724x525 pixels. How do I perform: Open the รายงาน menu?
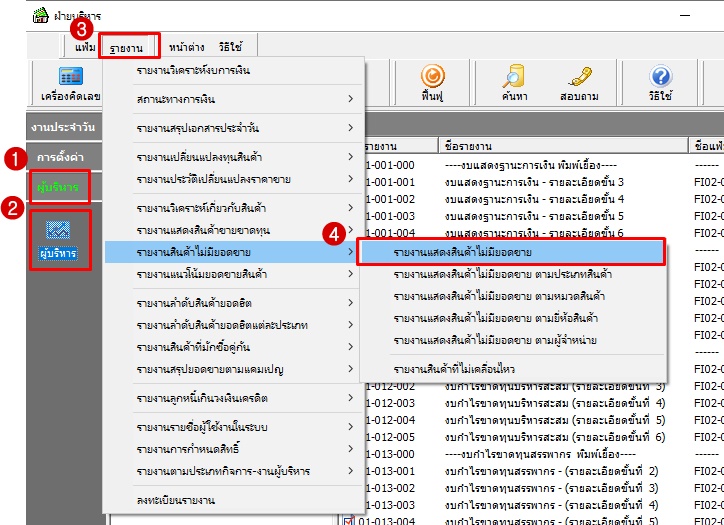tap(126, 48)
